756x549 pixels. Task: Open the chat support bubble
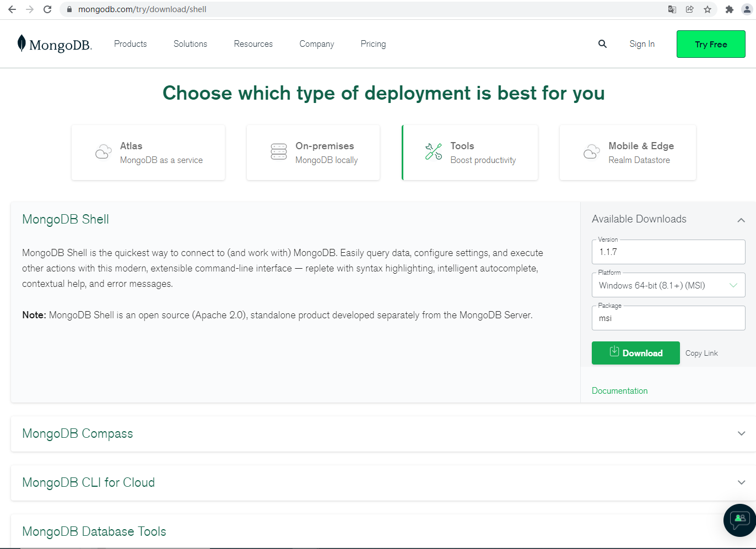point(739,520)
